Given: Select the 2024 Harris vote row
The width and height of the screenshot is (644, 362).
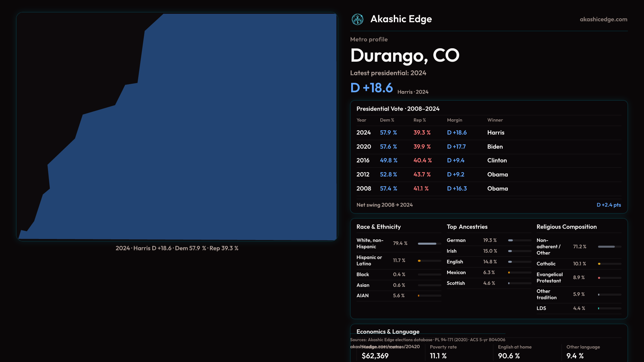Looking at the screenshot, I should [x=488, y=133].
